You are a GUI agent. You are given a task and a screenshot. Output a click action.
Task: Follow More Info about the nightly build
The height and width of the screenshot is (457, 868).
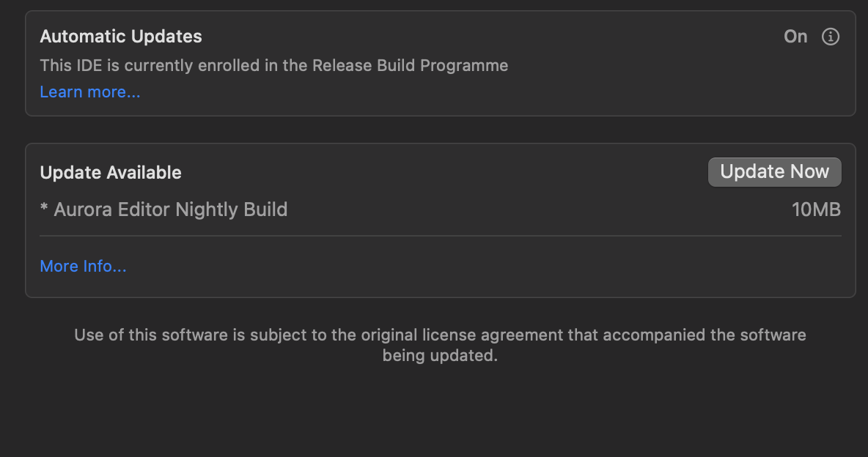[x=83, y=266]
